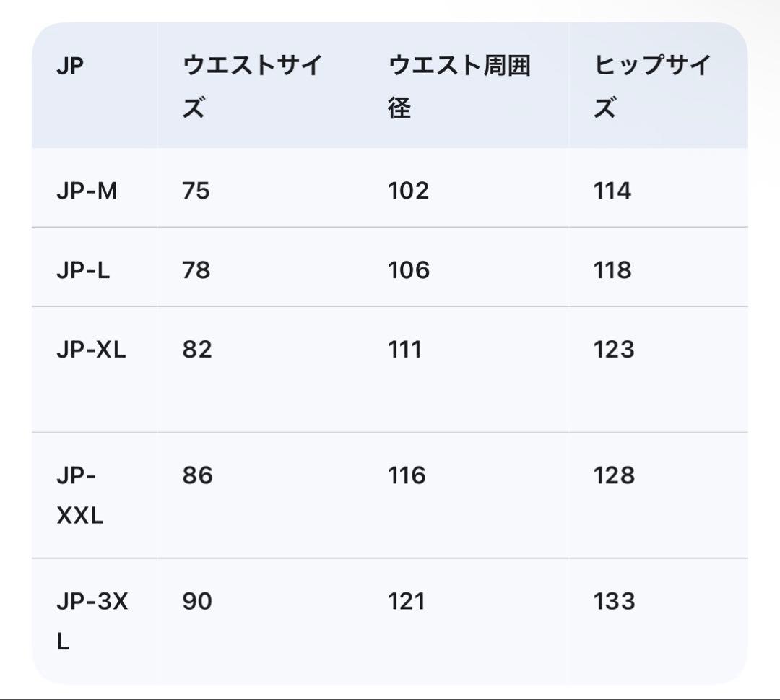Select waist size value 75
Image resolution: width=780 pixels, height=700 pixels.
(196, 191)
